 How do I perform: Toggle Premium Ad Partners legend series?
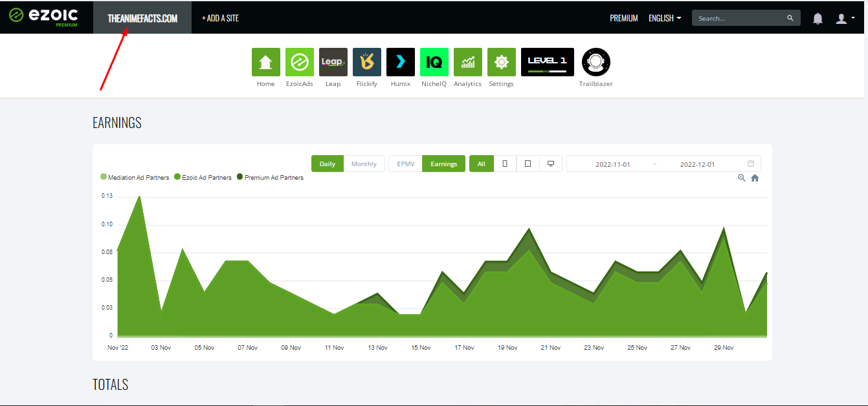[x=270, y=177]
